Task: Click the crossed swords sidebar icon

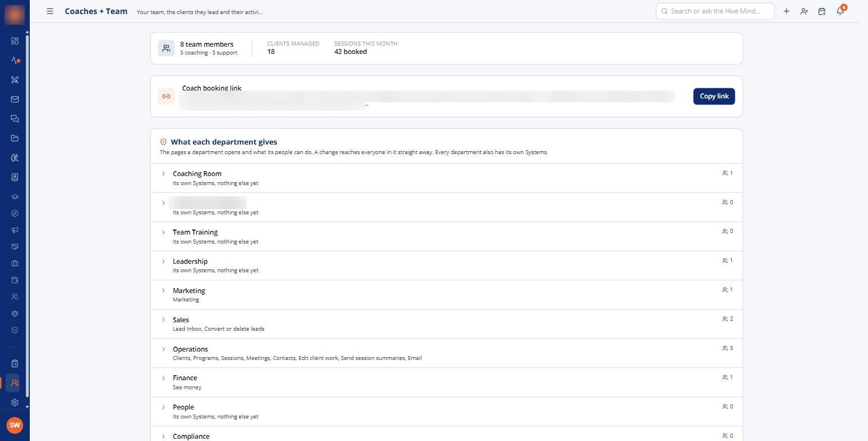Action: [15, 80]
